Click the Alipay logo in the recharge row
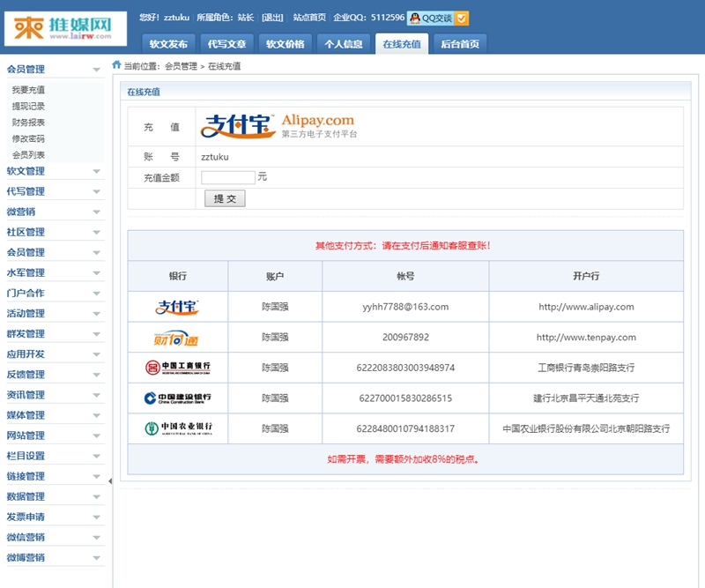Image resolution: width=705 pixels, height=588 pixels. tap(278, 125)
